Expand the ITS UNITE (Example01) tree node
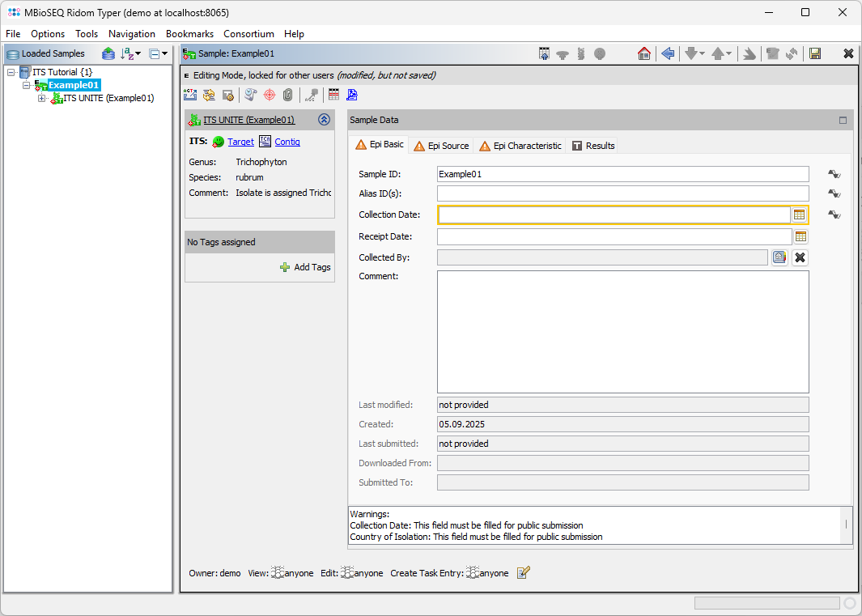This screenshot has width=862, height=616. tap(40, 98)
